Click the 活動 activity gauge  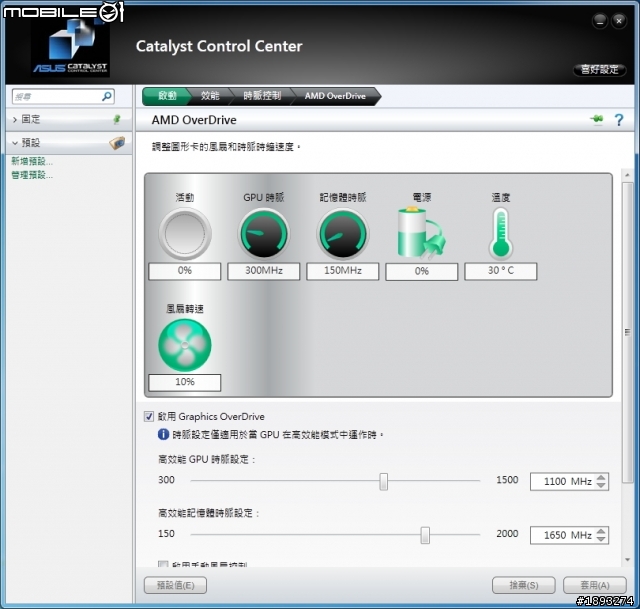pos(185,233)
